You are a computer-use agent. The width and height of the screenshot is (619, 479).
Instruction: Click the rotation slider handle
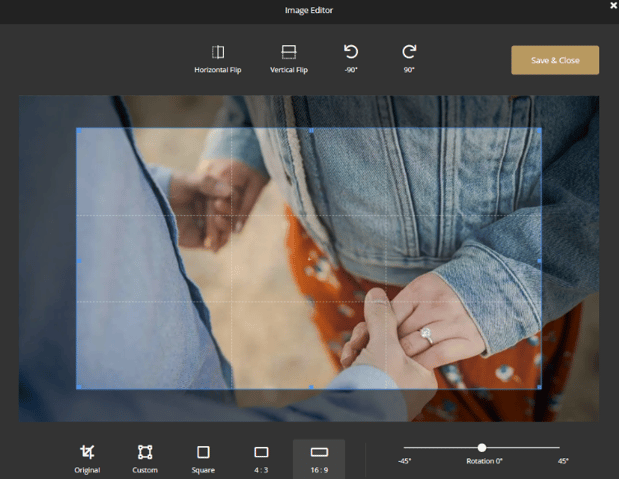coord(482,448)
